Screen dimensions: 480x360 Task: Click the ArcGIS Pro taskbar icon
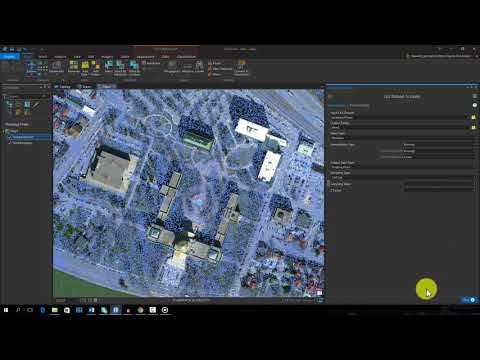(x=116, y=310)
